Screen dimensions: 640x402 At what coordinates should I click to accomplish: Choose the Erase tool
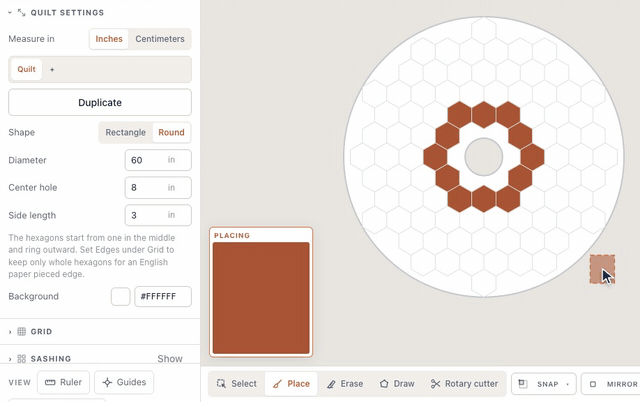tap(345, 384)
